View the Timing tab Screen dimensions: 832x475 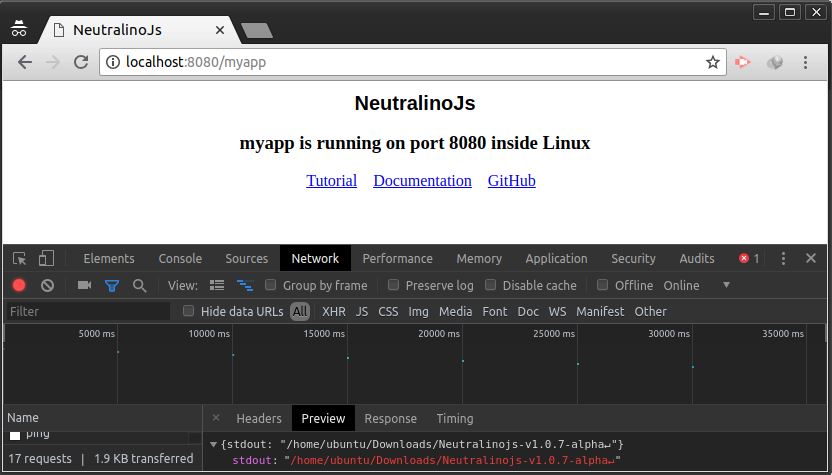point(455,418)
